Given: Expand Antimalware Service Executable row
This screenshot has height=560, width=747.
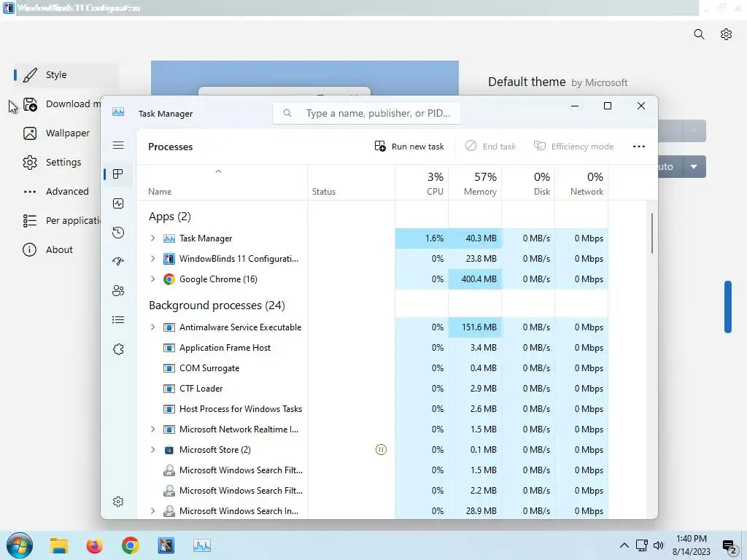Looking at the screenshot, I should (x=152, y=327).
